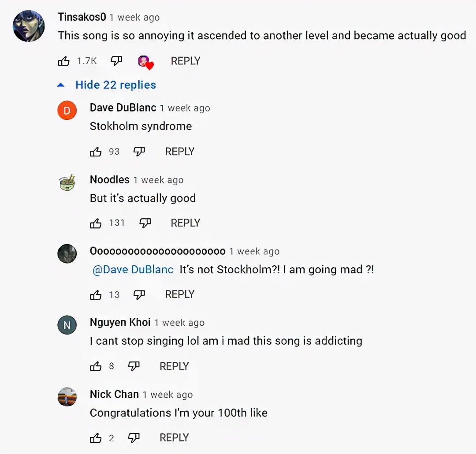Click the creator heart badge icon
476x454 pixels.
point(145,62)
